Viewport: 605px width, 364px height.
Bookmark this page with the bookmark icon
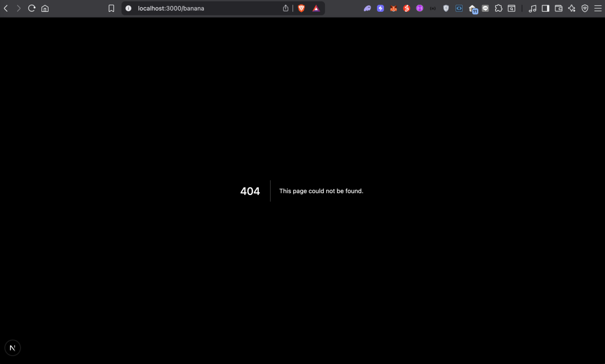tap(111, 8)
